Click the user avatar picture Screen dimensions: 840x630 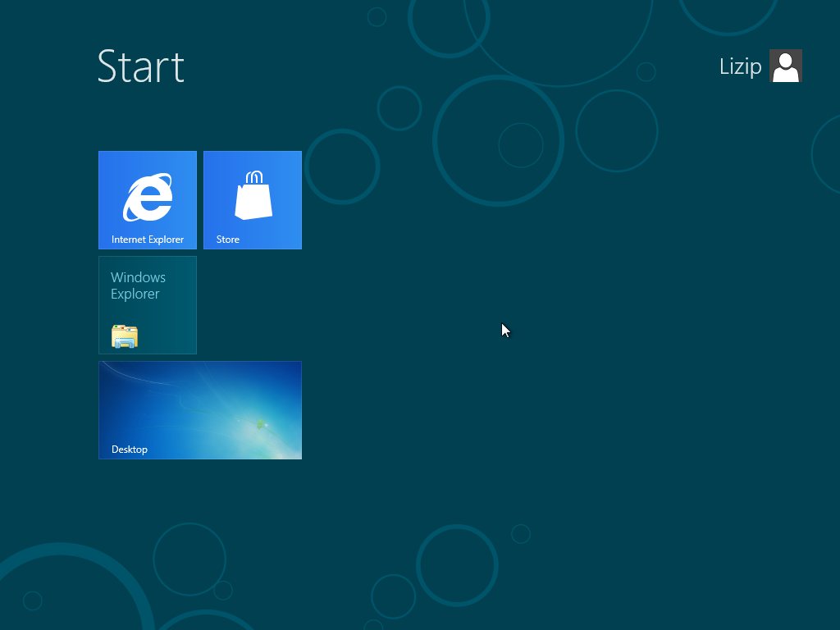coord(785,66)
